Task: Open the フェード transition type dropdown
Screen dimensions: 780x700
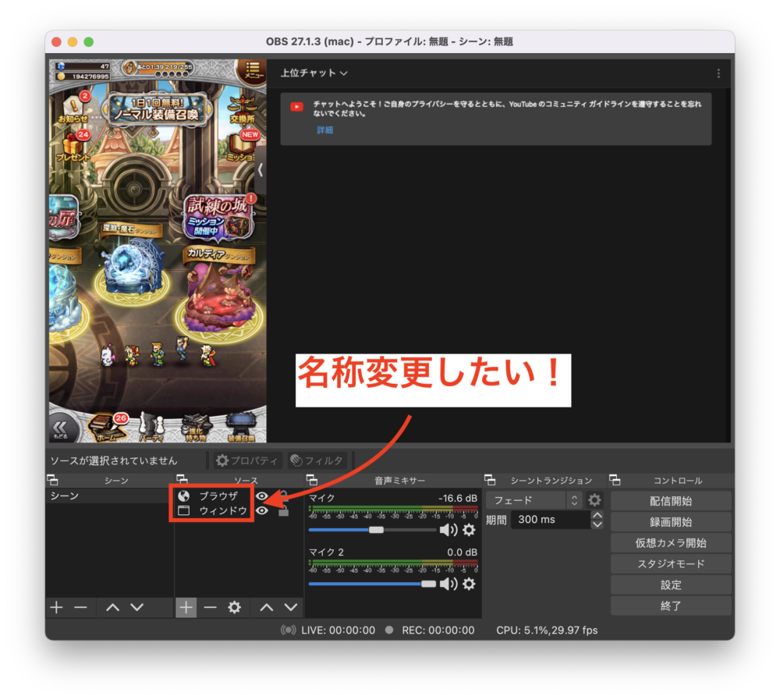Action: (534, 500)
